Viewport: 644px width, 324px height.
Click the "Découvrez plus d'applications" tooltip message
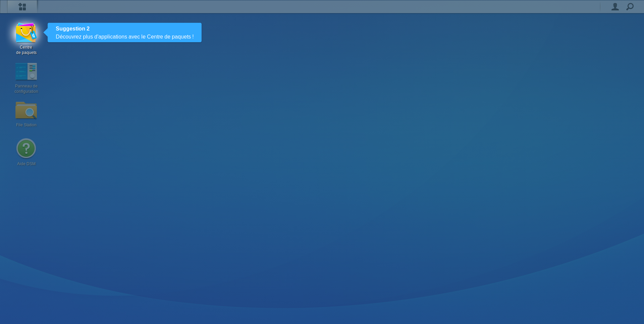[x=124, y=37]
